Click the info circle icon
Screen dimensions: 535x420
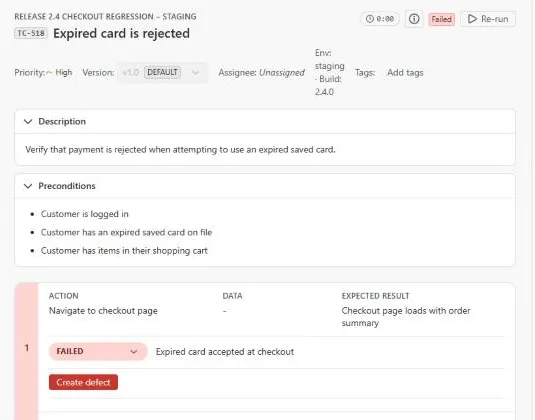click(x=414, y=19)
